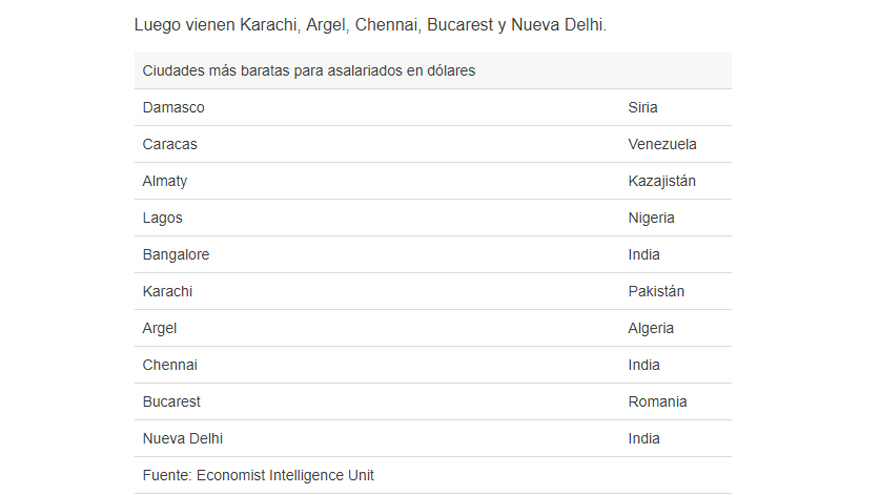Click the Almaty city name
This screenshot has height=495, width=880.
[x=164, y=181]
